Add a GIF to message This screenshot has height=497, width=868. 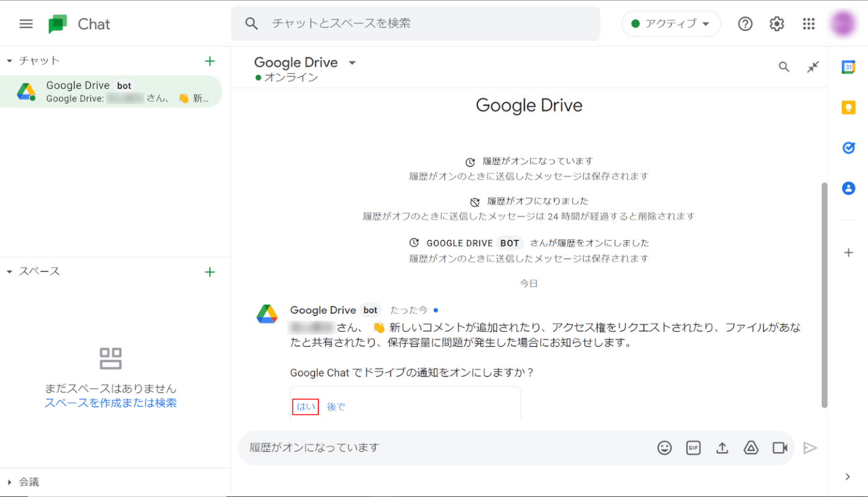tap(694, 448)
